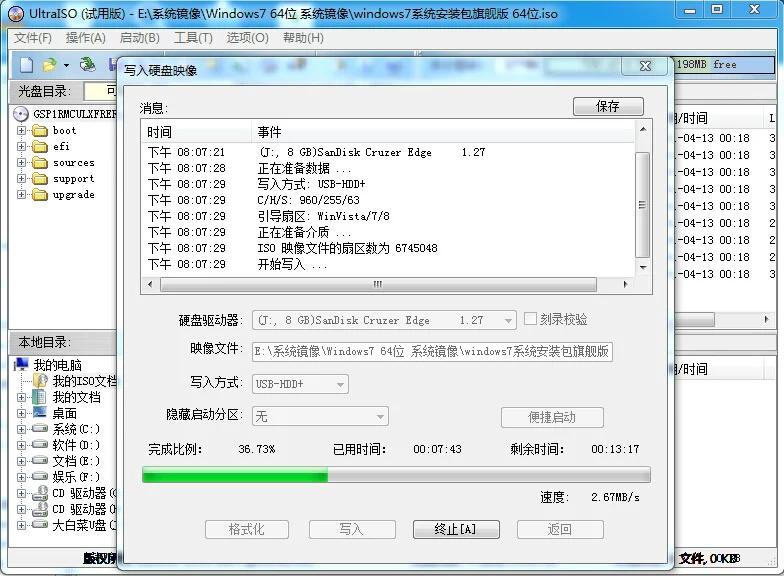
Task: Expand the efi folder node
Action: (x=21, y=146)
